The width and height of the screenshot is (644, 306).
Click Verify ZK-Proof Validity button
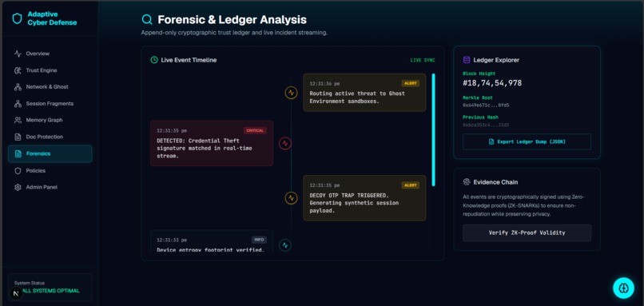tap(527, 232)
